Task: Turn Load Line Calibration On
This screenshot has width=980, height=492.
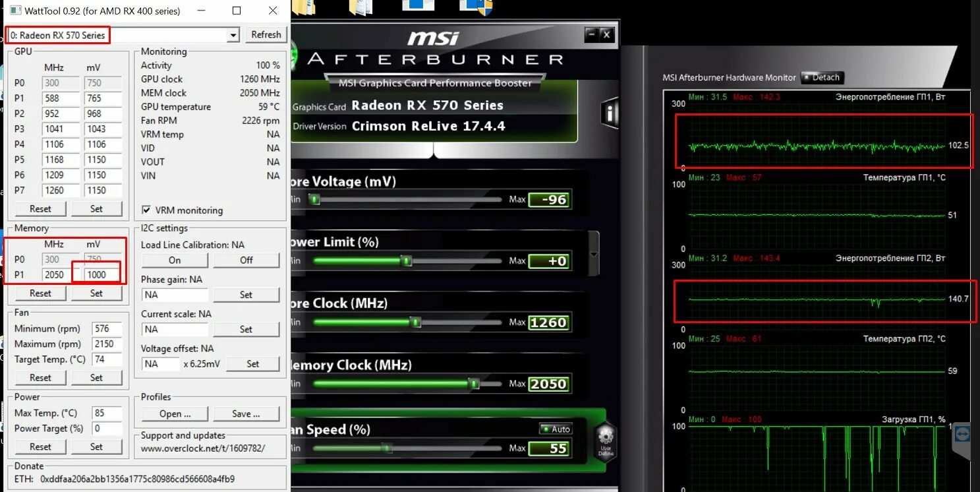Action: pyautogui.click(x=175, y=260)
